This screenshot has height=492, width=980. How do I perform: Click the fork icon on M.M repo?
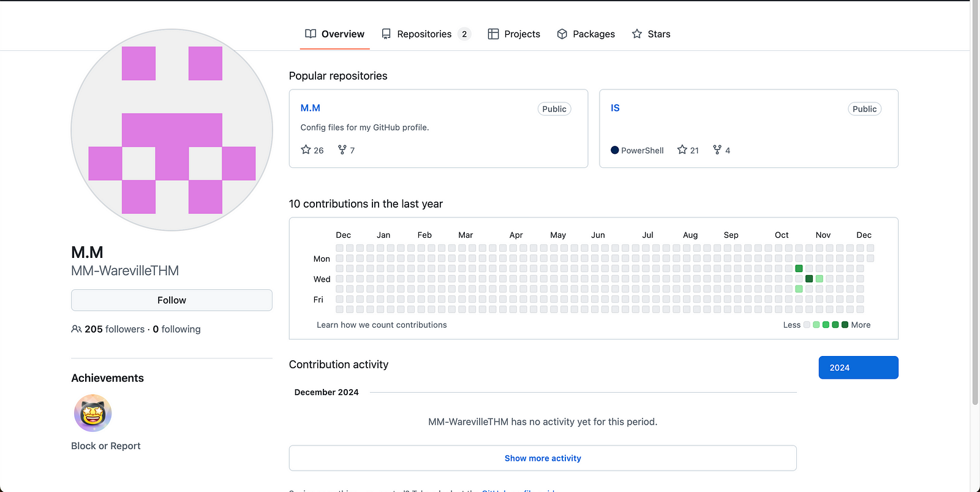tap(342, 149)
